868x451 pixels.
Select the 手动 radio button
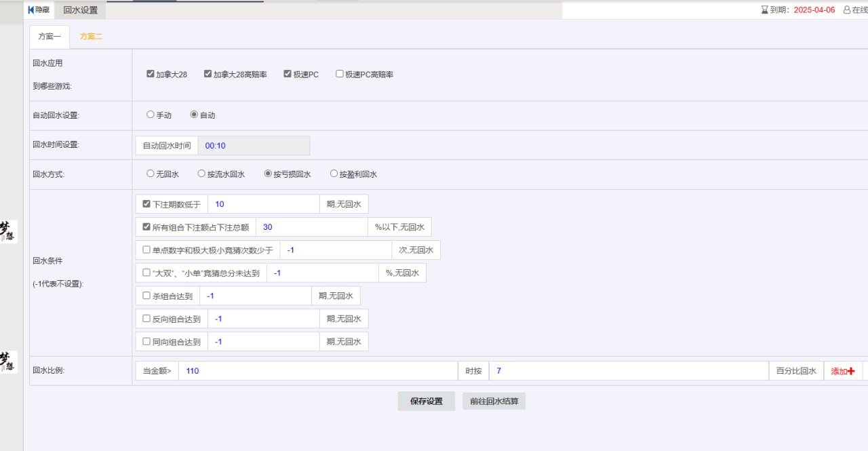[x=150, y=115]
